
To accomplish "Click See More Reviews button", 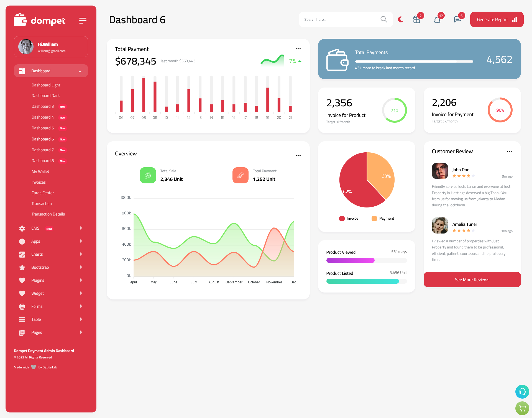I will [472, 279].
